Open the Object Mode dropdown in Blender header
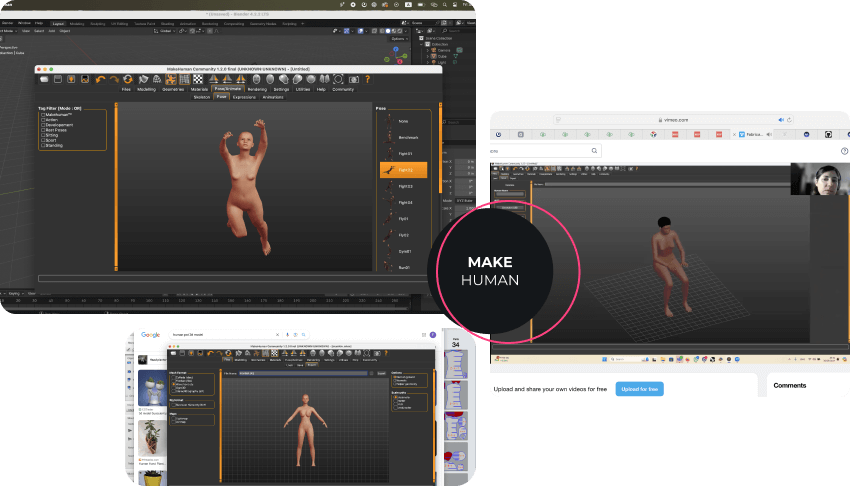This screenshot has width=850, height=486. pyautogui.click(x=9, y=31)
